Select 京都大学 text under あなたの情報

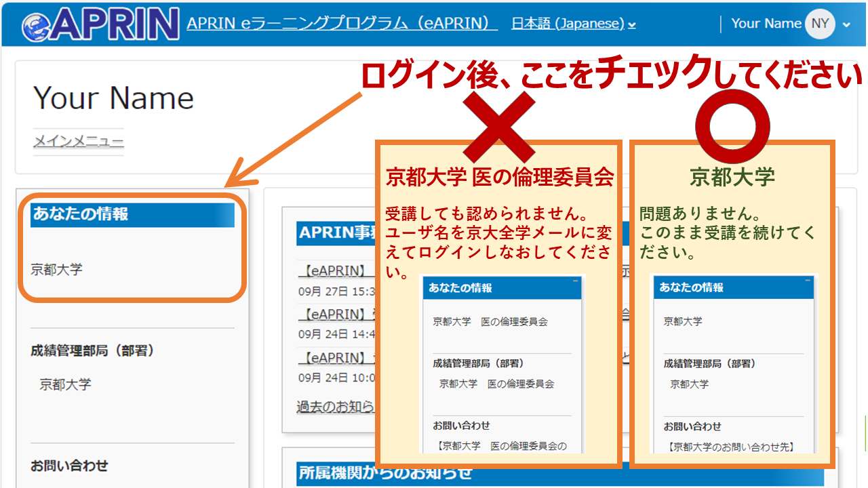tap(56, 269)
